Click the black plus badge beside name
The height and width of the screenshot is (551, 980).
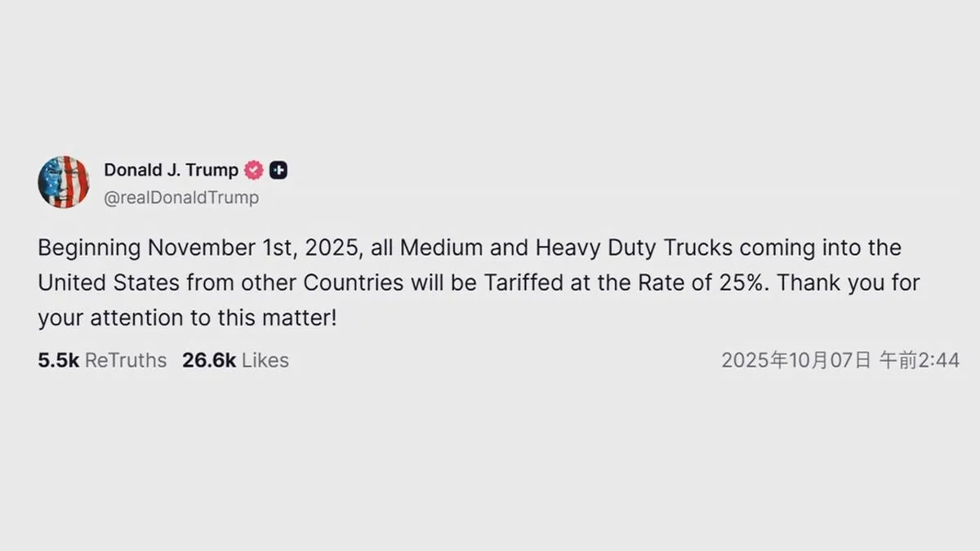[x=278, y=171]
